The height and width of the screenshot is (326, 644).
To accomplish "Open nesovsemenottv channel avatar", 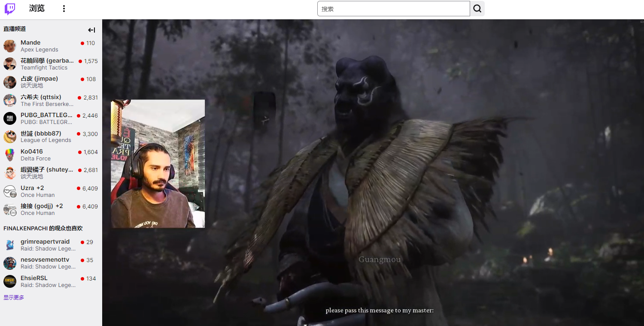I will [10, 263].
